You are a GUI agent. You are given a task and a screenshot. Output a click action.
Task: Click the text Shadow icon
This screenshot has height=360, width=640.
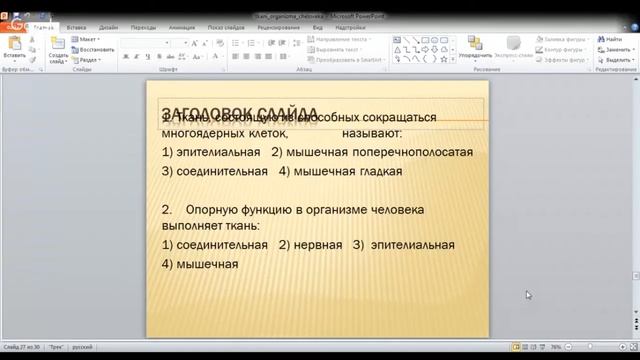[159, 57]
